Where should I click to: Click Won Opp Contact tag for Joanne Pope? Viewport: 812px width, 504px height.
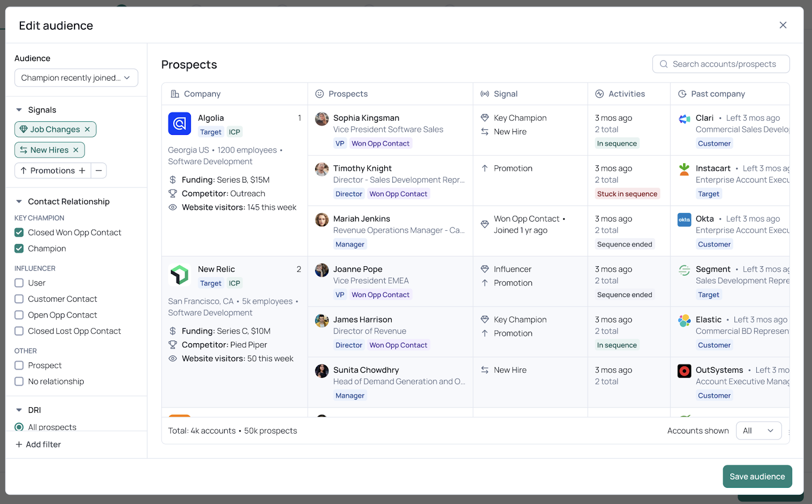381,295
